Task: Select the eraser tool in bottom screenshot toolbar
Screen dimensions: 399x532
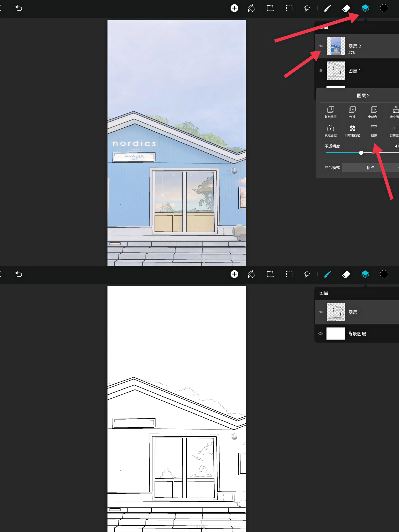Action: click(x=346, y=274)
